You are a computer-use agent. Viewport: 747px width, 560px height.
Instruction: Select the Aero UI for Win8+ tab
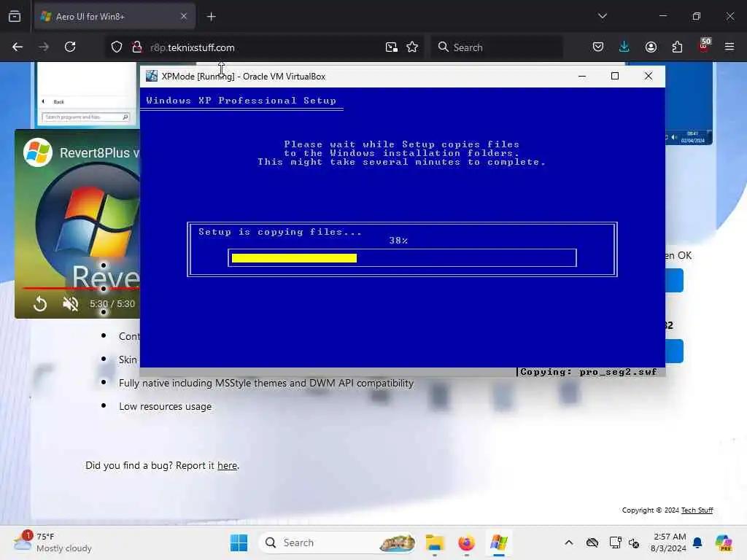(x=115, y=17)
